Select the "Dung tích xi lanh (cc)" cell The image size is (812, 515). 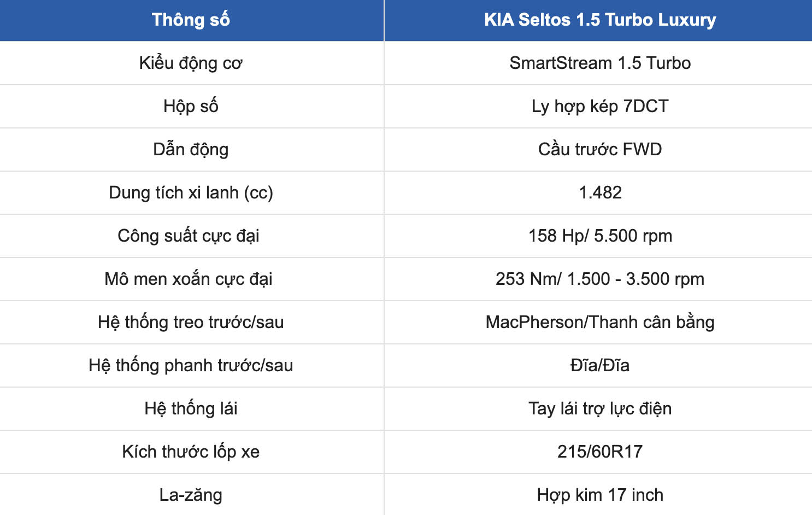click(191, 193)
